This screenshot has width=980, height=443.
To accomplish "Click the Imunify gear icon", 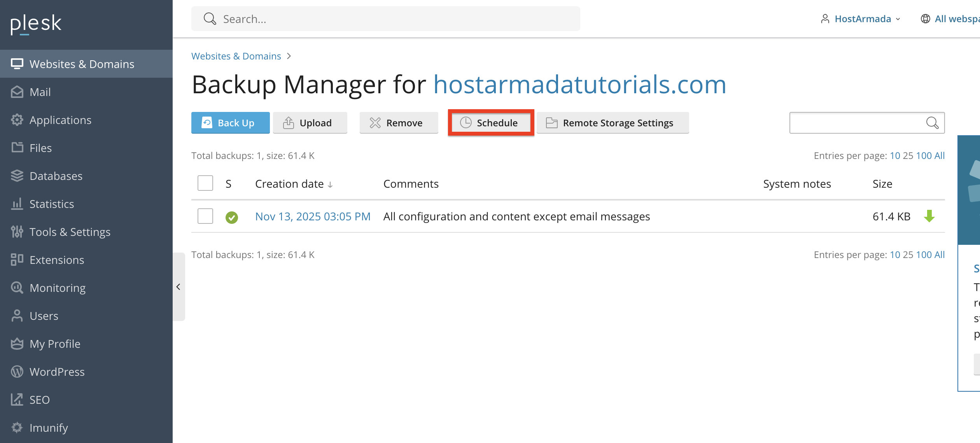I will point(17,427).
